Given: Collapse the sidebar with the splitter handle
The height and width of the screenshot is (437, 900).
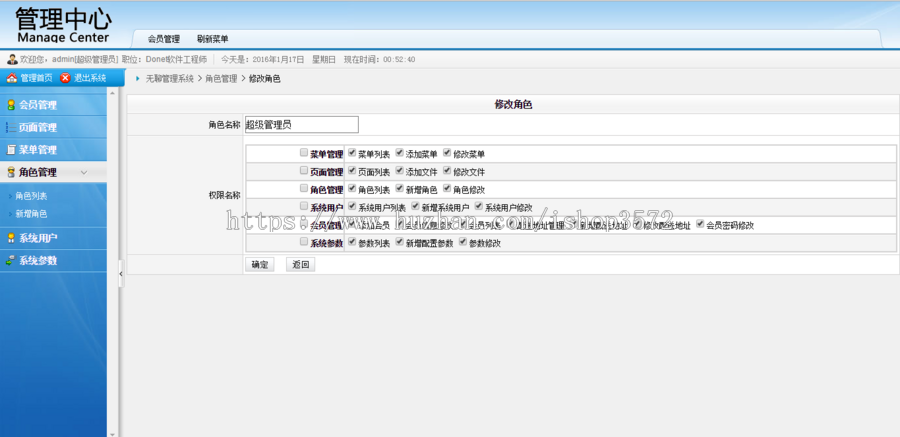Looking at the screenshot, I should pos(121,274).
